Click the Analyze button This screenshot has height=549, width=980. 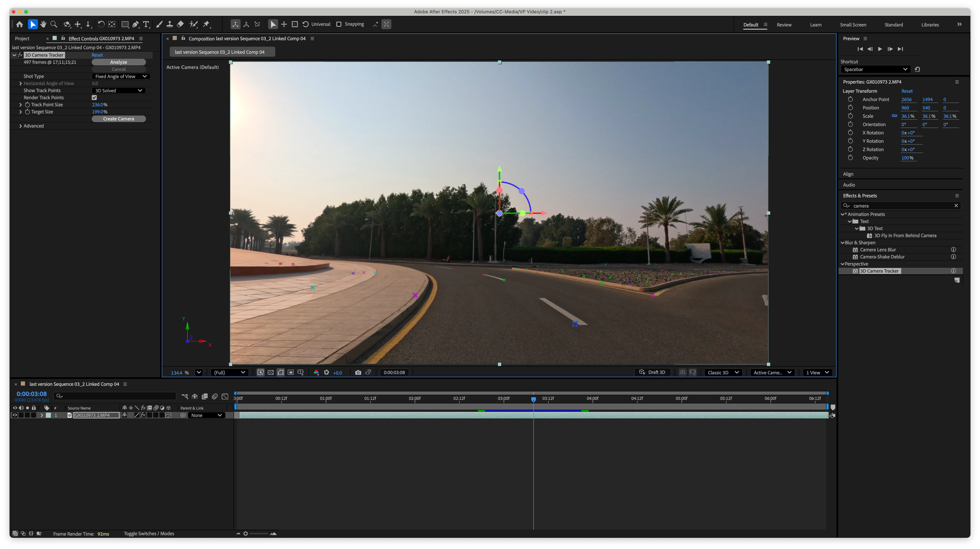[119, 62]
